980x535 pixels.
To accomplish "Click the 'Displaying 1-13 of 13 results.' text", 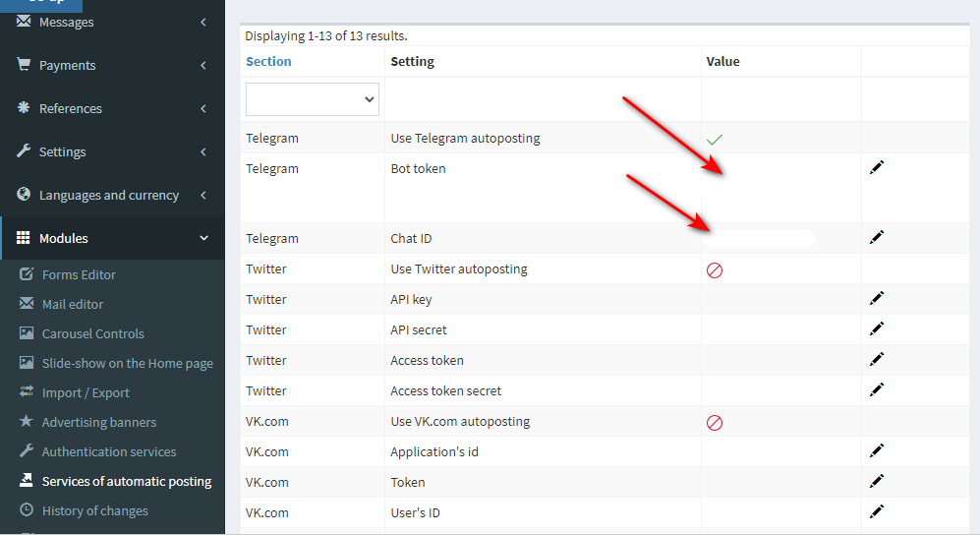I will coord(326,35).
